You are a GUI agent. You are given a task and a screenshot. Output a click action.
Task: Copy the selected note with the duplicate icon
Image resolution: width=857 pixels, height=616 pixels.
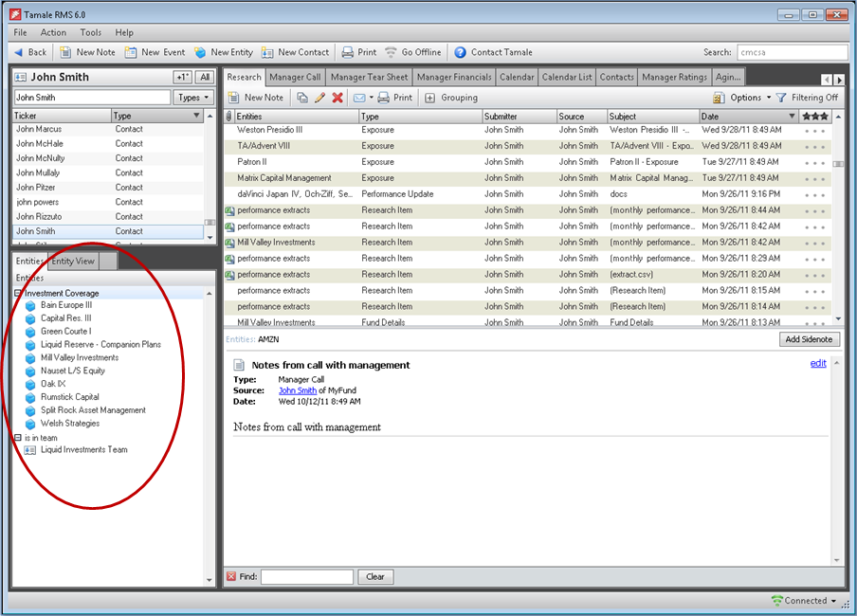[x=302, y=98]
